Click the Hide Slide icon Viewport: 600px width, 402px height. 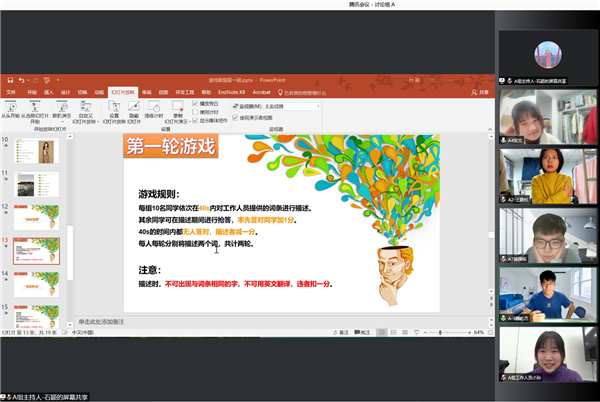135,106
